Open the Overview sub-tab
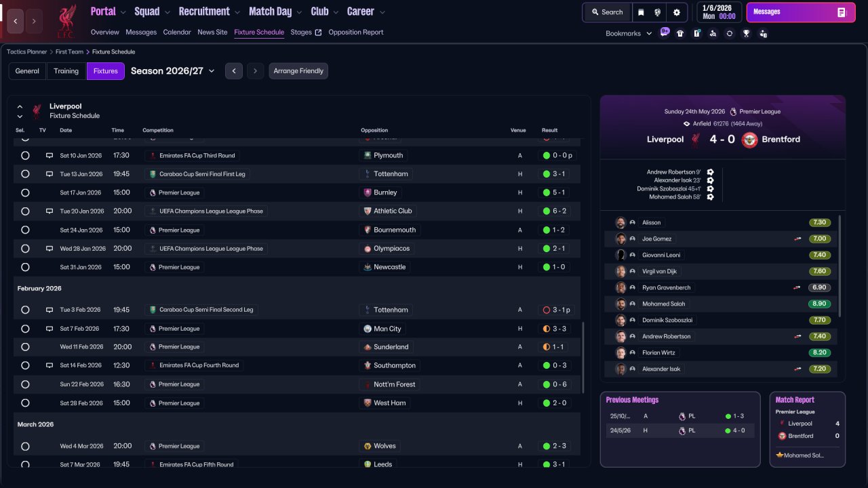868x488 pixels. pyautogui.click(x=104, y=33)
